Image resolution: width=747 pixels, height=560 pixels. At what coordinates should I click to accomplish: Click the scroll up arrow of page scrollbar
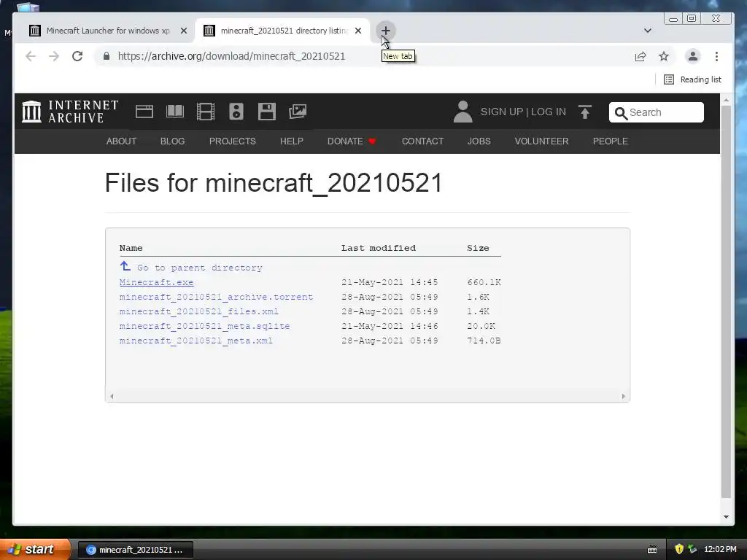click(x=726, y=100)
